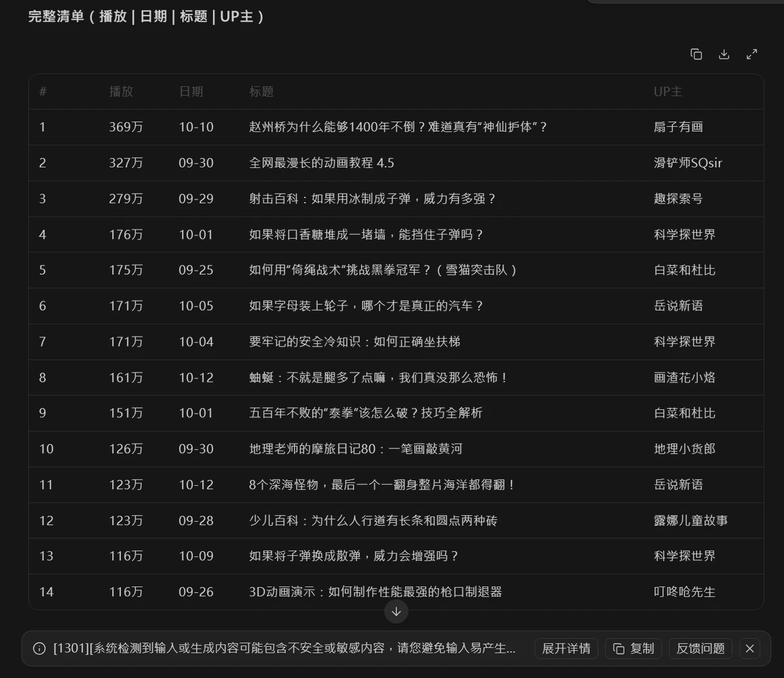Click the date 09-25 in row 5

pyautogui.click(x=196, y=270)
